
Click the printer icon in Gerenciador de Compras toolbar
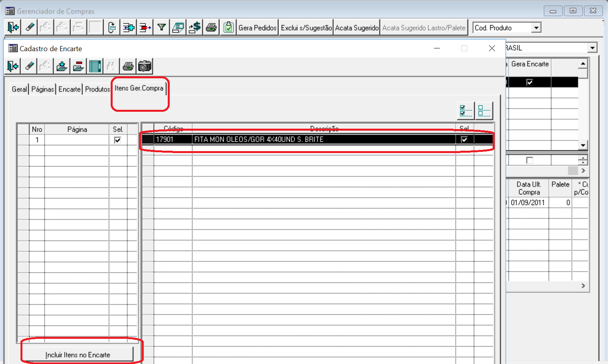tap(211, 28)
